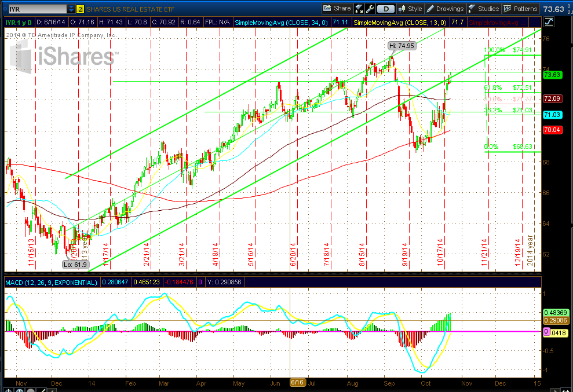This screenshot has height=392, width=573.
Task: Click the icon right of Share
Action: 359,9
